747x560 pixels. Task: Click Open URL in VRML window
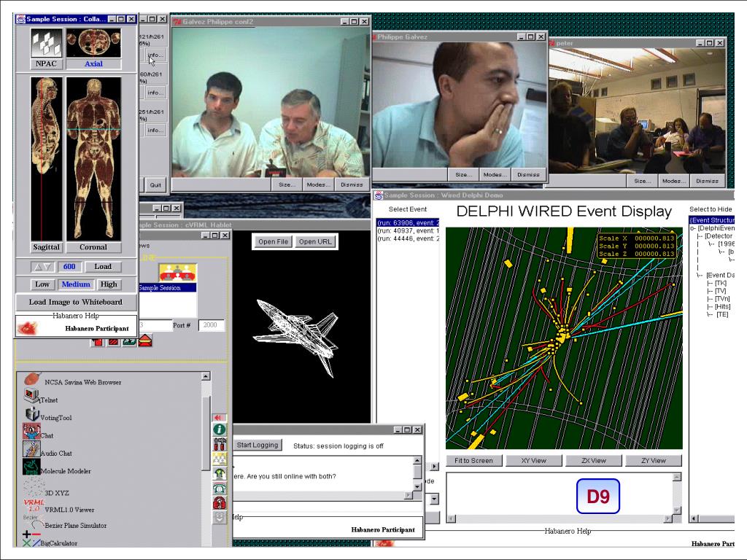click(x=315, y=241)
